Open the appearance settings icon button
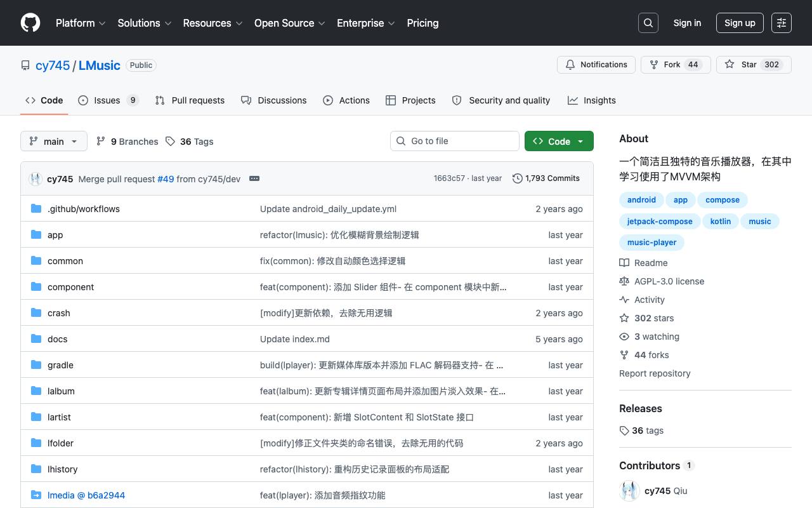812x508 pixels. click(782, 23)
